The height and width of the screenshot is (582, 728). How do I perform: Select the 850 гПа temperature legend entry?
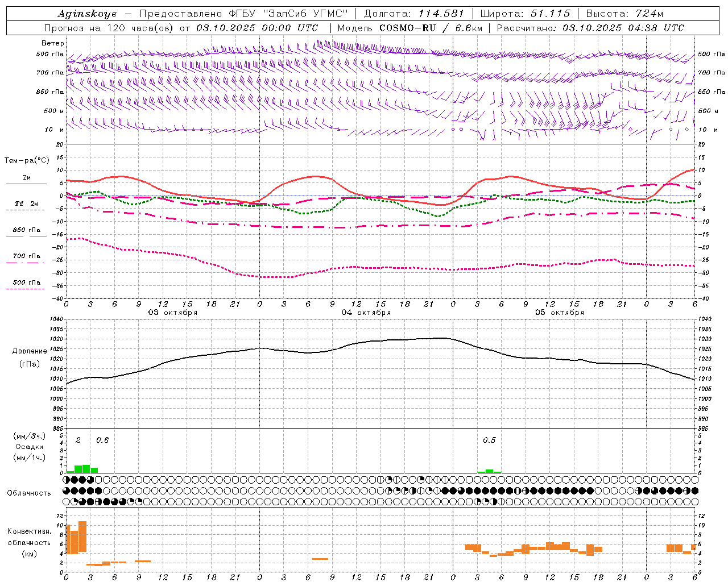coord(27,230)
